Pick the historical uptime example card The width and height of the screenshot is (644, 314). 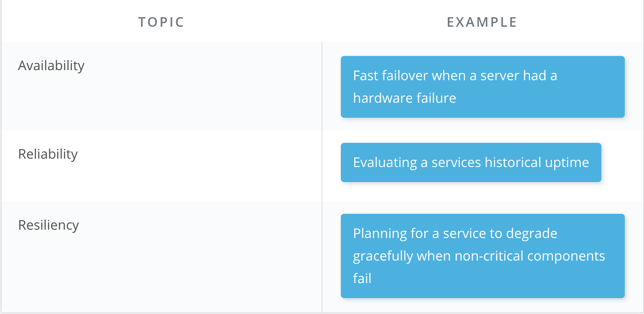(471, 162)
